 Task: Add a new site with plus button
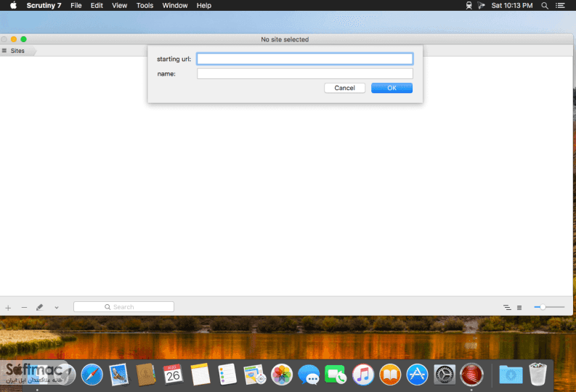8,308
